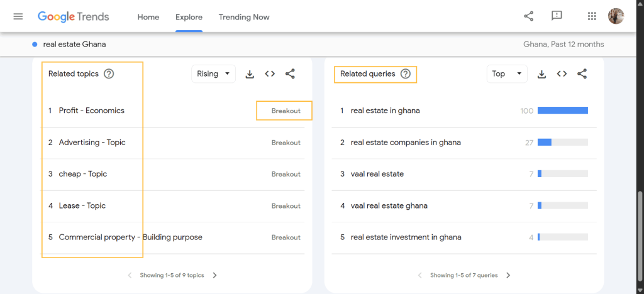The width and height of the screenshot is (644, 294).
Task: Go to next page of queries
Action: point(508,276)
